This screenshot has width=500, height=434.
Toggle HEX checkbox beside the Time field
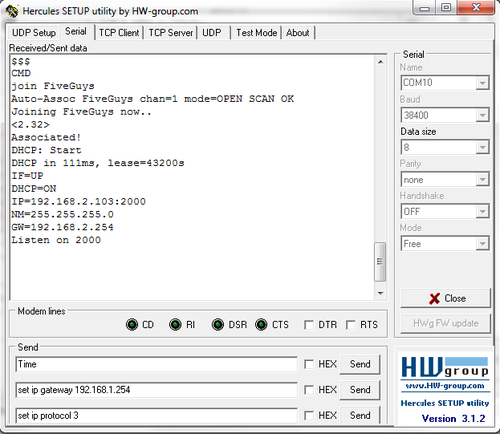309,364
